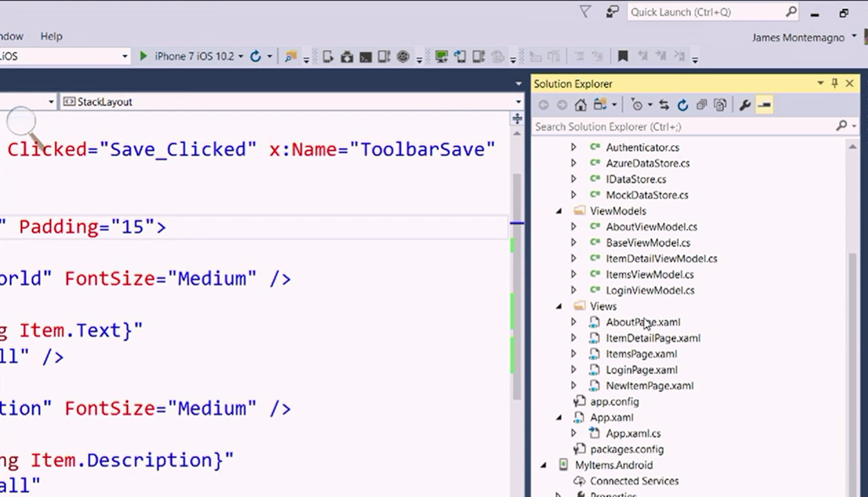Open Properties via the wrench icon
This screenshot has height=497, width=868.
coord(745,105)
